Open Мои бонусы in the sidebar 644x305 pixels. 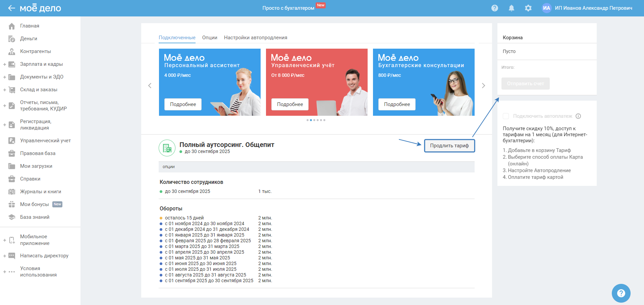[x=35, y=204]
